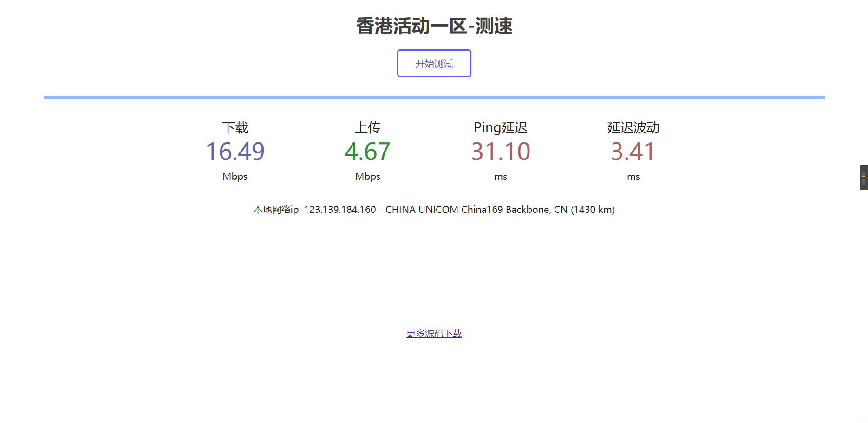The image size is (868, 423).
Task: Click the Ping延迟 column header
Action: coord(500,127)
